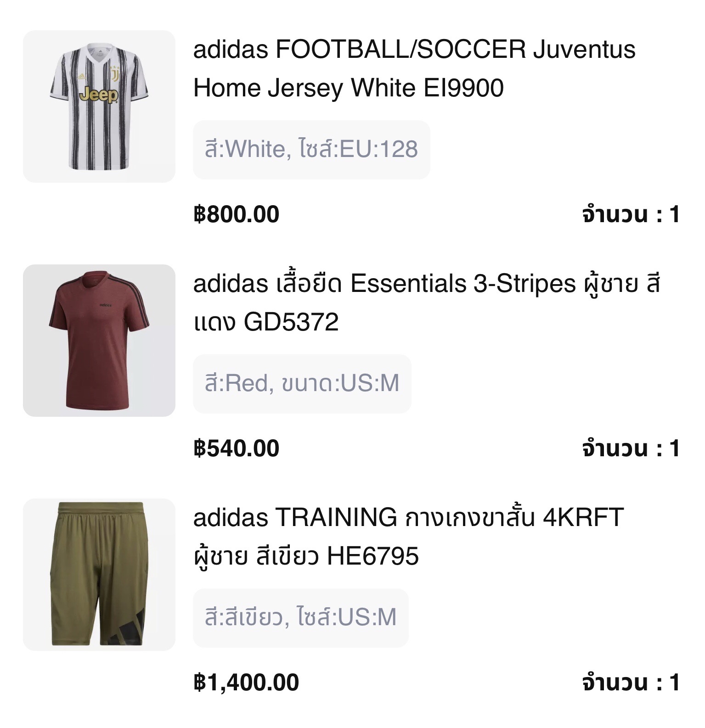705x728 pixels.
Task: Open the Essentials 3-Stripes GD5372 product title
Action: [x=427, y=302]
